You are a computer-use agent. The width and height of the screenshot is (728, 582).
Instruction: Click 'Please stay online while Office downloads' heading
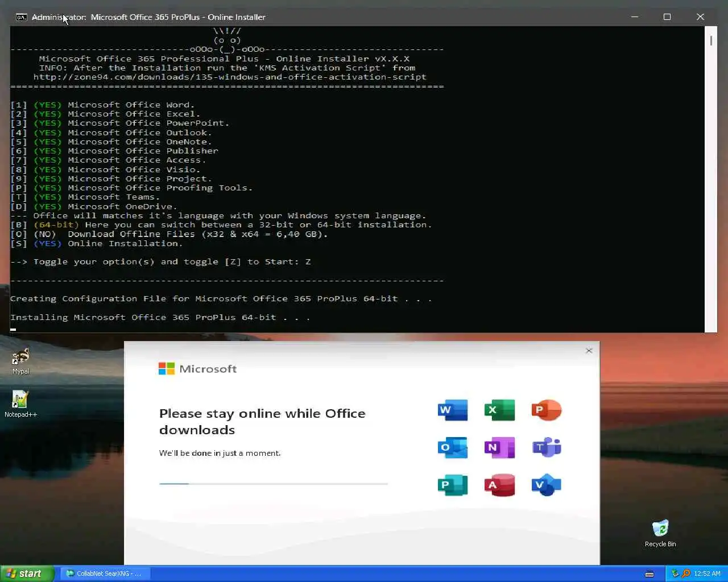point(262,422)
